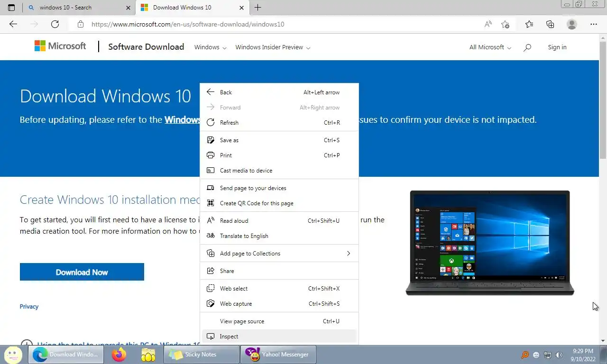Select View page source
The height and width of the screenshot is (364, 607).
pyautogui.click(x=279, y=321)
